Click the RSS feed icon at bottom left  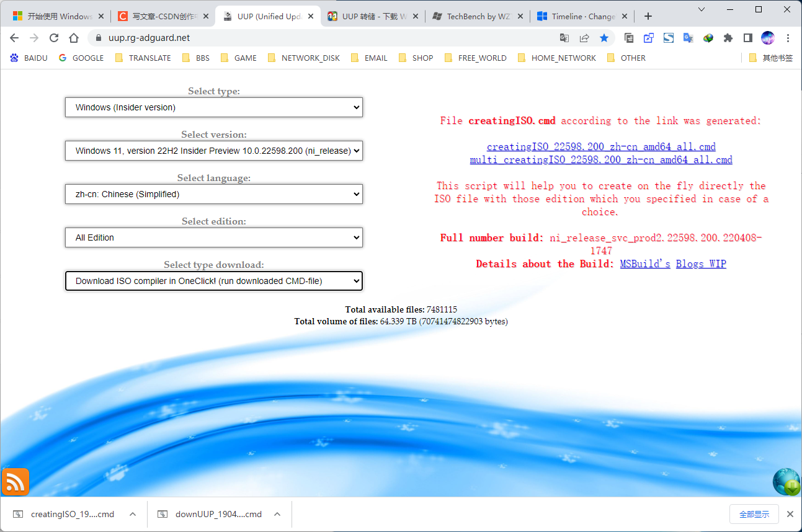[15, 482]
